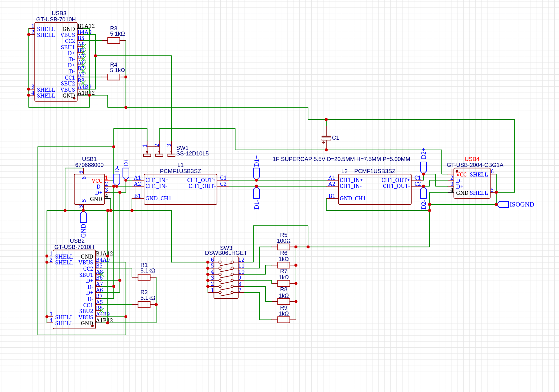
Task: Select the SW1 slide switch symbol
Action: click(x=159, y=150)
